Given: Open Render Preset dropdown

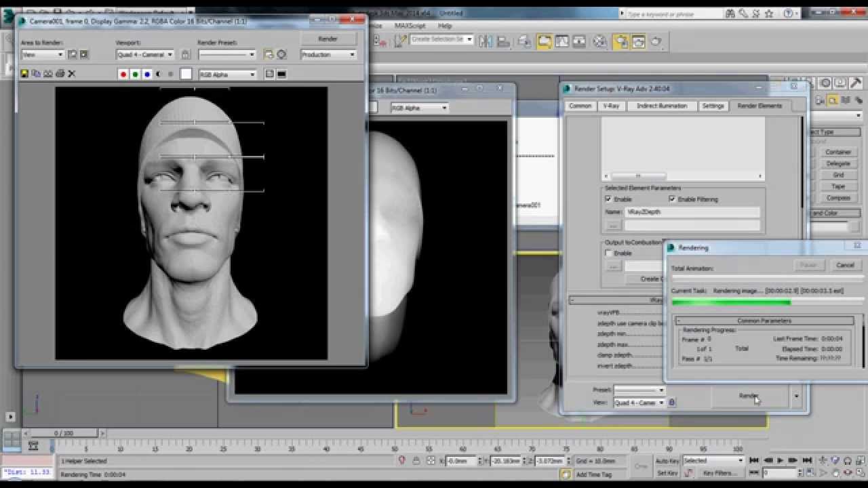Looking at the screenshot, I should pos(226,54).
